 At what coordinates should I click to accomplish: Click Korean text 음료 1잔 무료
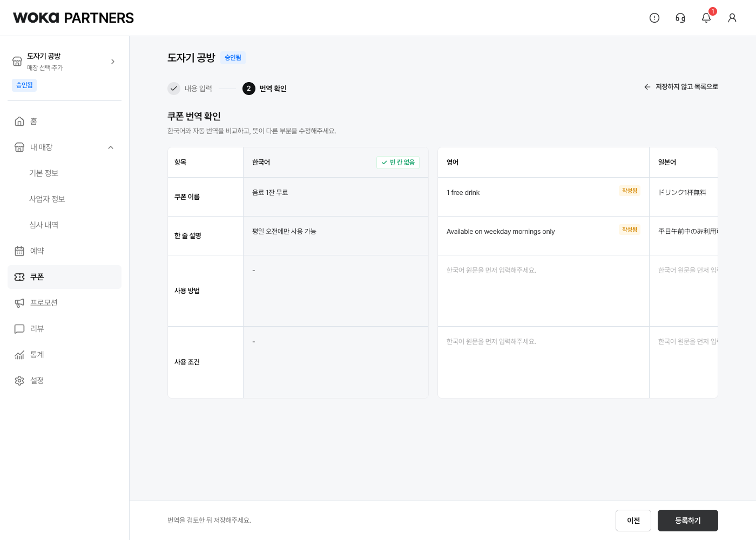270,193
